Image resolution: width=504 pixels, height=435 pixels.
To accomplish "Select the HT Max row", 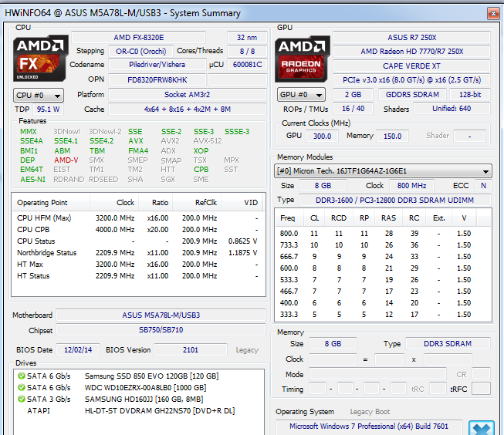I will coord(138,265).
